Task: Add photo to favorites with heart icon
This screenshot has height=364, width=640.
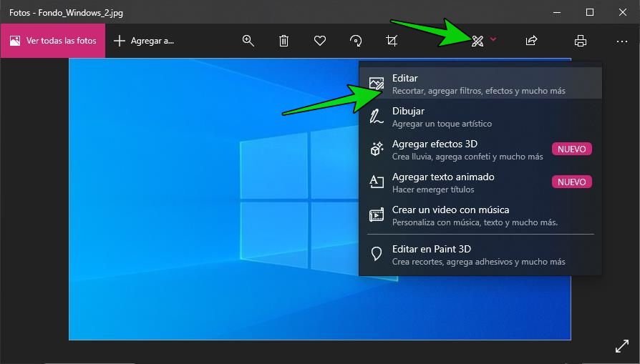Action: [x=319, y=41]
